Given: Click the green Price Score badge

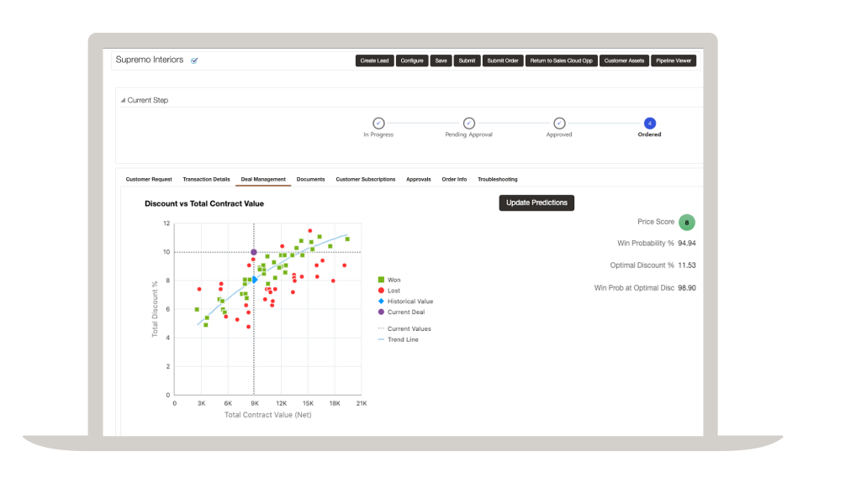Looking at the screenshot, I should [x=687, y=223].
